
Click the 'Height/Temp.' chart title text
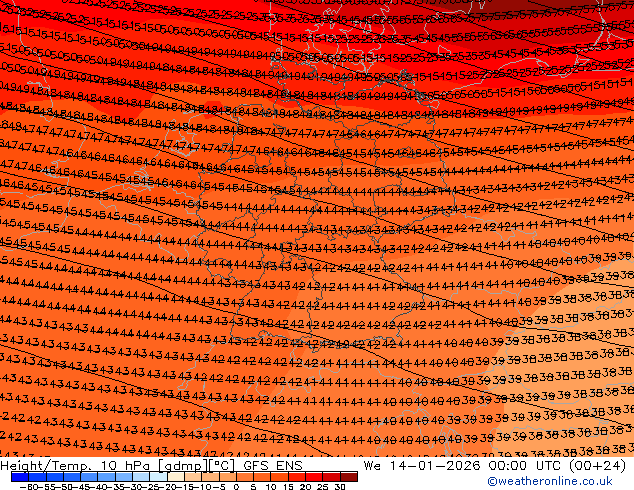tap(46, 466)
